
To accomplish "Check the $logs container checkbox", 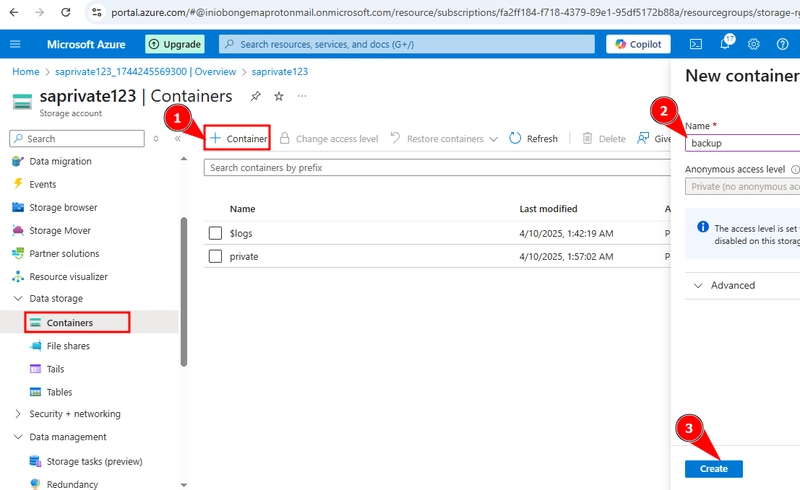I will (x=215, y=233).
